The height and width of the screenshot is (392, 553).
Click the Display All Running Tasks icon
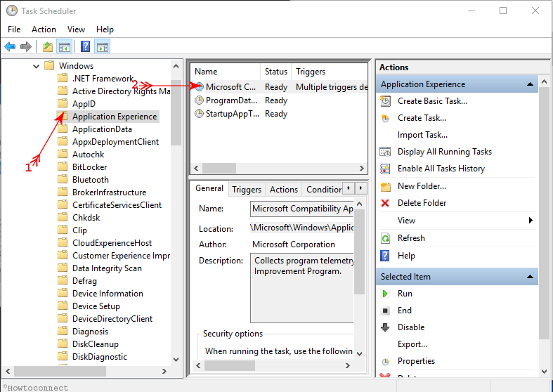tap(385, 152)
